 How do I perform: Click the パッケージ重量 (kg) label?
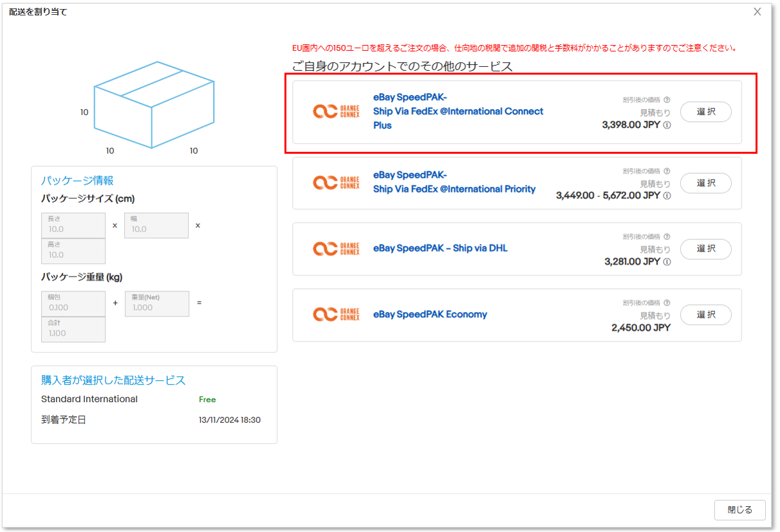pyautogui.click(x=82, y=277)
